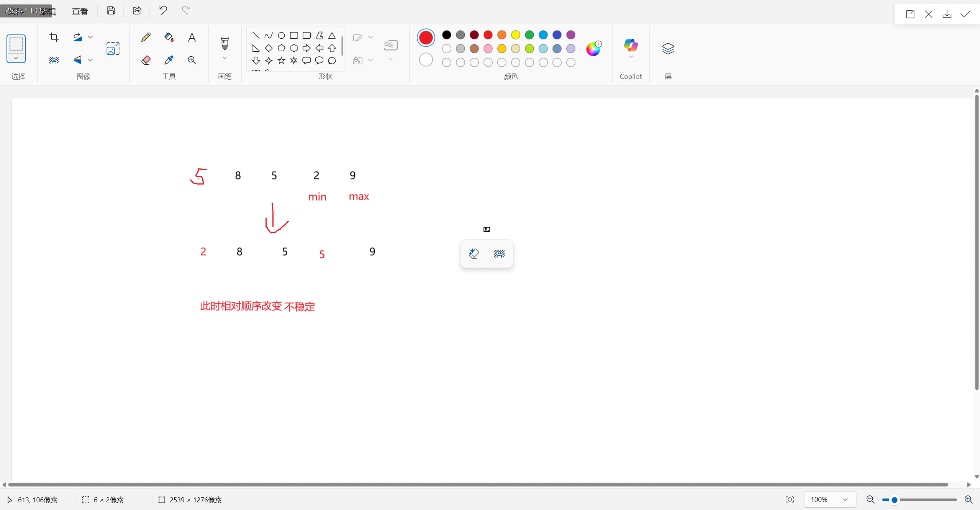Click the screenshot overlay pin-to-window icon

pyautogui.click(x=910, y=14)
